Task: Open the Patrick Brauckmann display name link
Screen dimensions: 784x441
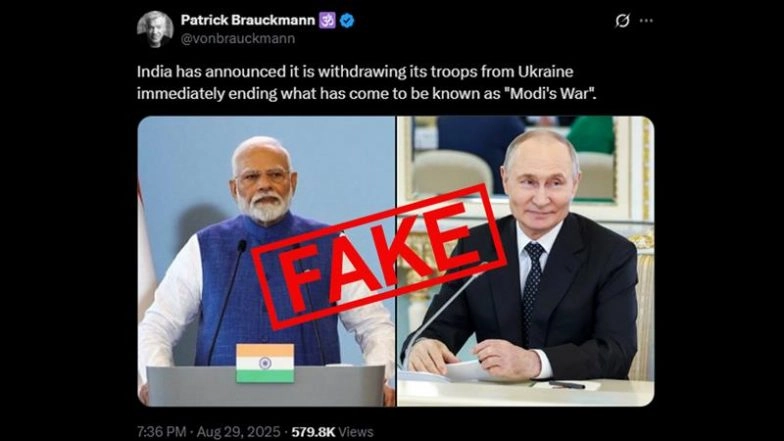Action: [248, 20]
